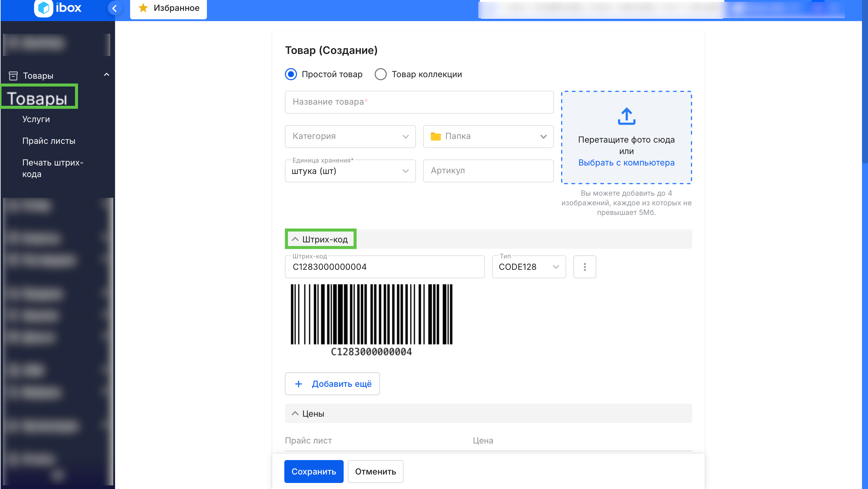Click the star icon next to Избранное
The width and height of the screenshot is (868, 489).
[143, 8]
